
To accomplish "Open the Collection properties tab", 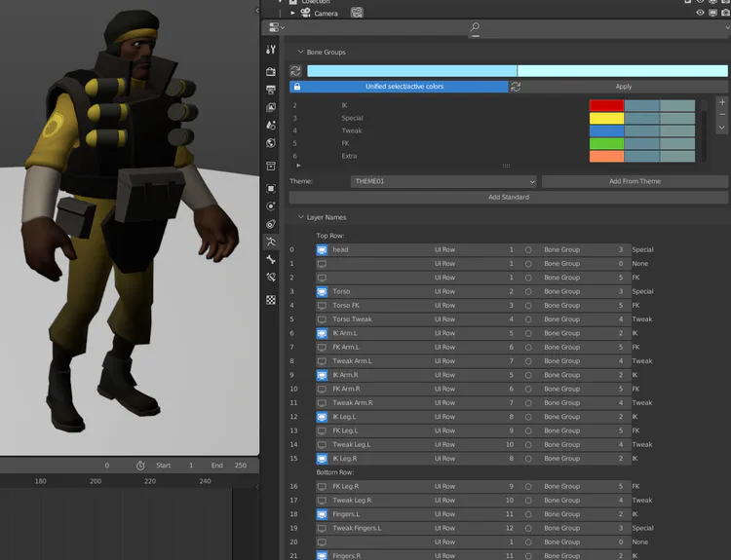I will click(x=271, y=166).
